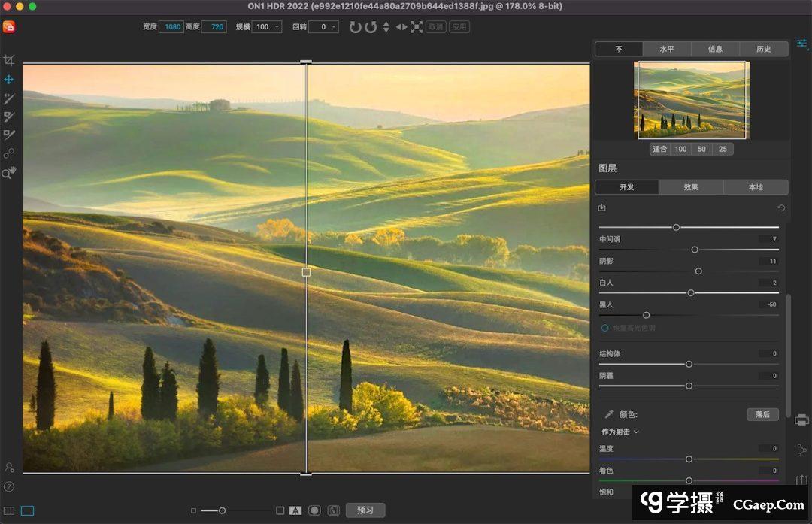Select the zoom and hand view tool

click(x=9, y=173)
